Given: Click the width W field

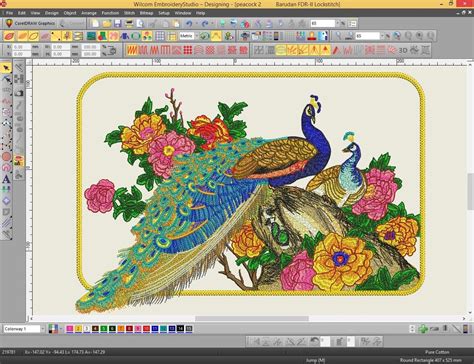Looking at the screenshot, I should (x=62, y=47).
